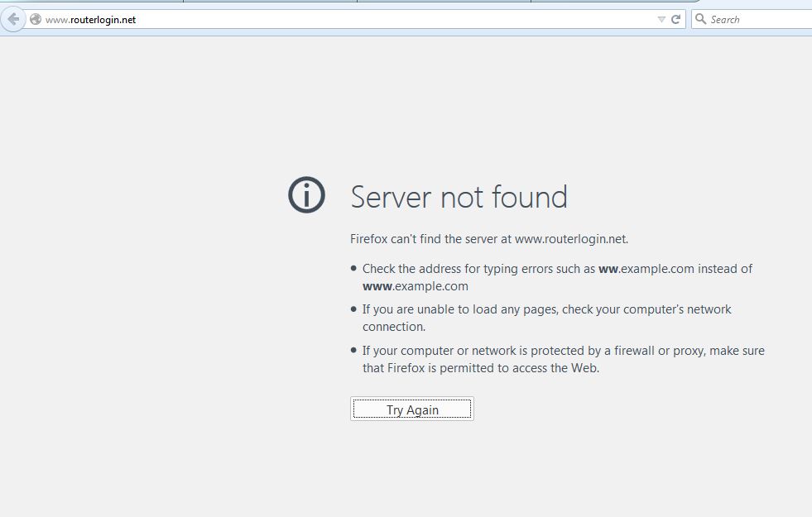Image resolution: width=812 pixels, height=517 pixels.
Task: Click the globe site identity icon
Action: 36,19
